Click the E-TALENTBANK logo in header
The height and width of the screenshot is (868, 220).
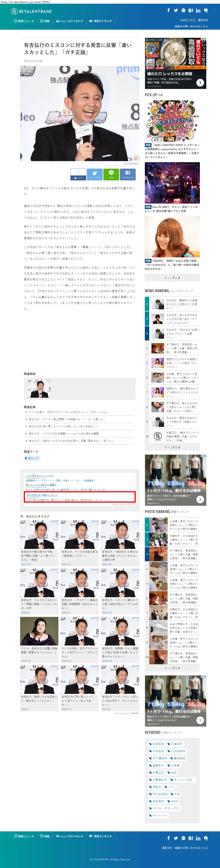[32, 11]
